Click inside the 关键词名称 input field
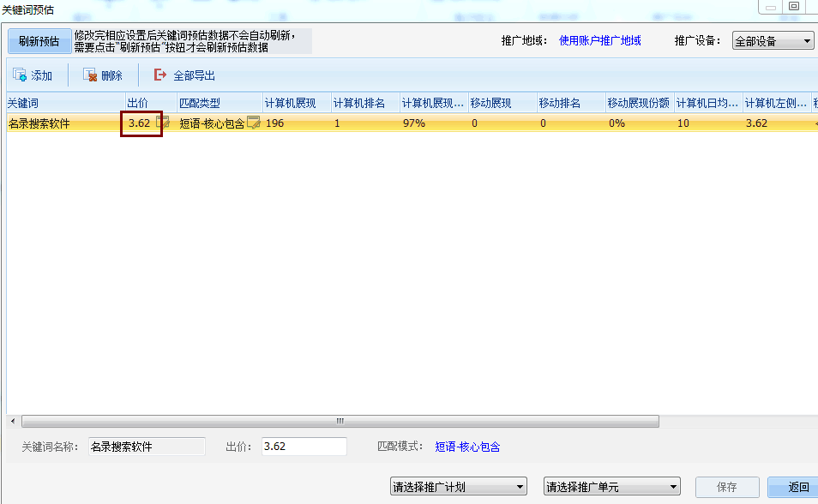818x504 pixels. click(x=146, y=447)
